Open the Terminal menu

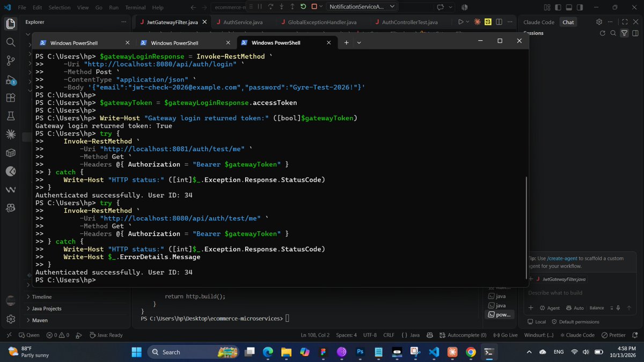point(135,8)
